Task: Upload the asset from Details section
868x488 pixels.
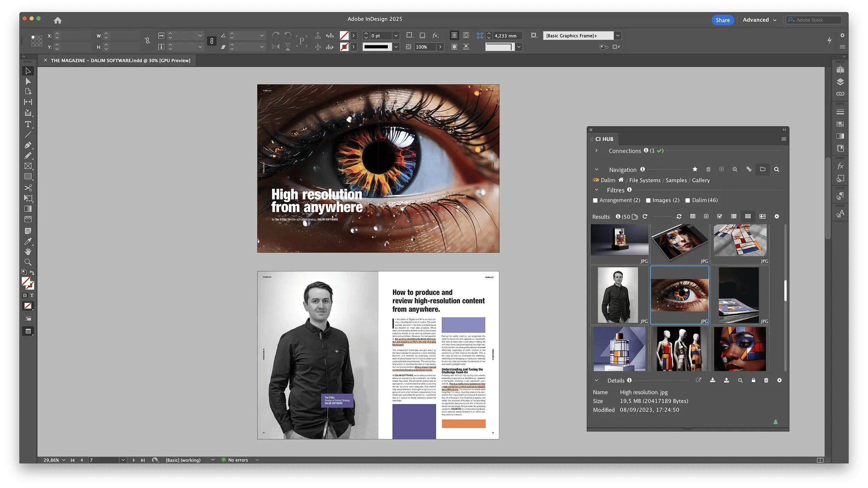Action: click(x=726, y=380)
